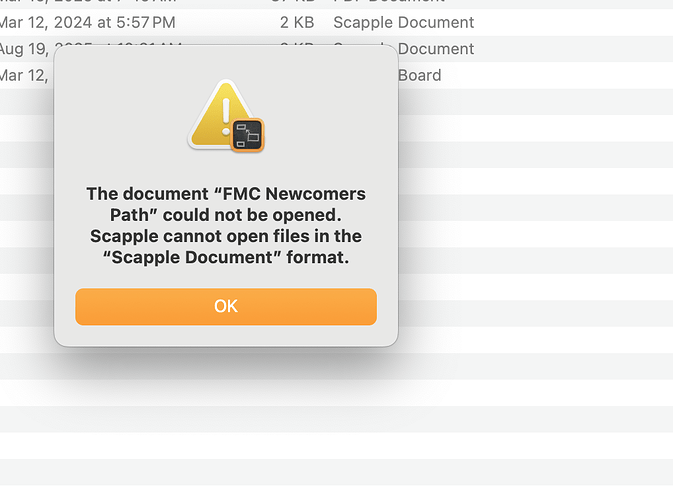Click the exclamation mark in the alert icon

226,111
